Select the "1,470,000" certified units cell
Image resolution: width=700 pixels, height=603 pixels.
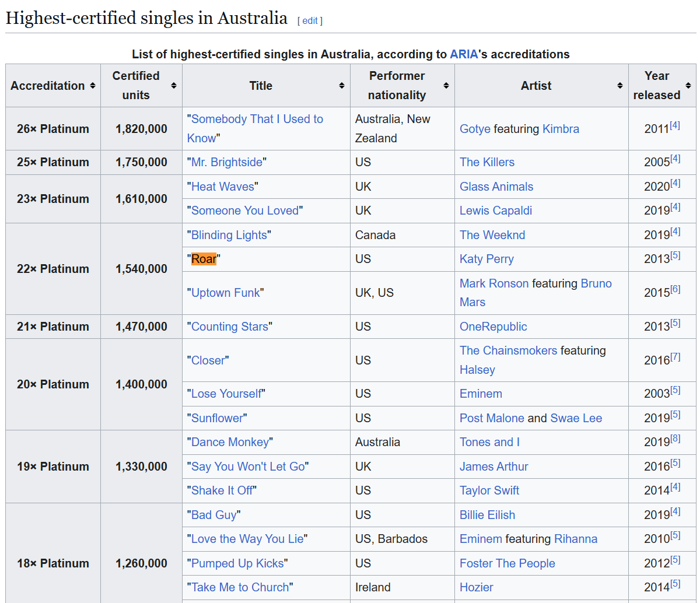141,327
